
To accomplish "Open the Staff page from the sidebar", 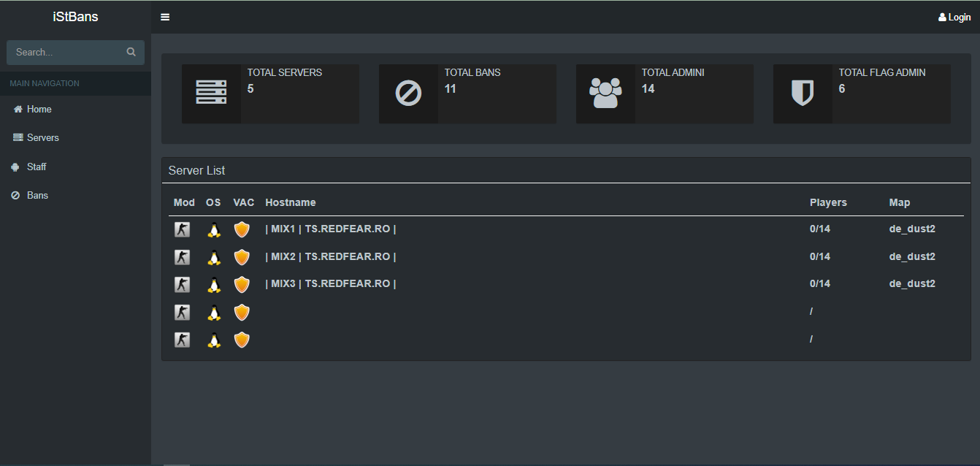I will tap(36, 167).
